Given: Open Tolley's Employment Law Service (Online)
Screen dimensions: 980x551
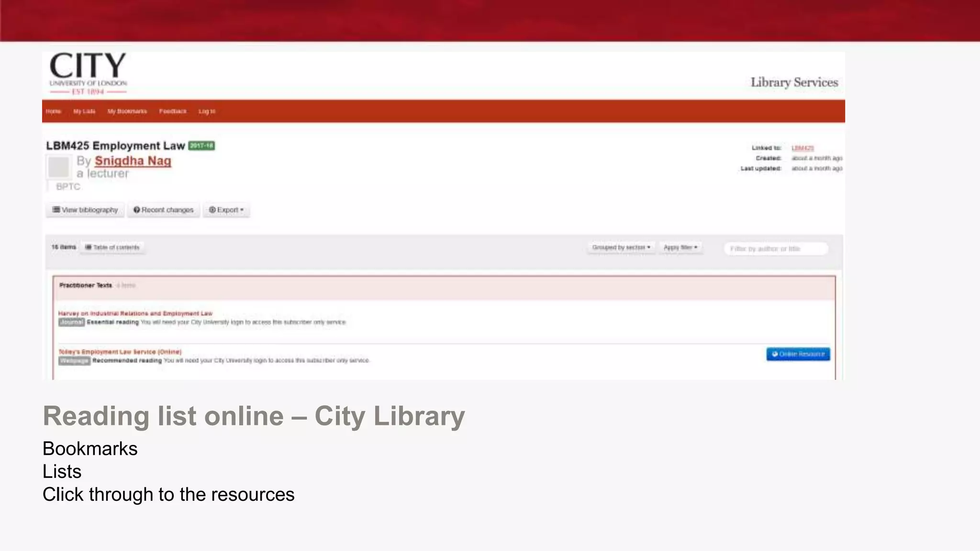Looking at the screenshot, I should pos(120,352).
